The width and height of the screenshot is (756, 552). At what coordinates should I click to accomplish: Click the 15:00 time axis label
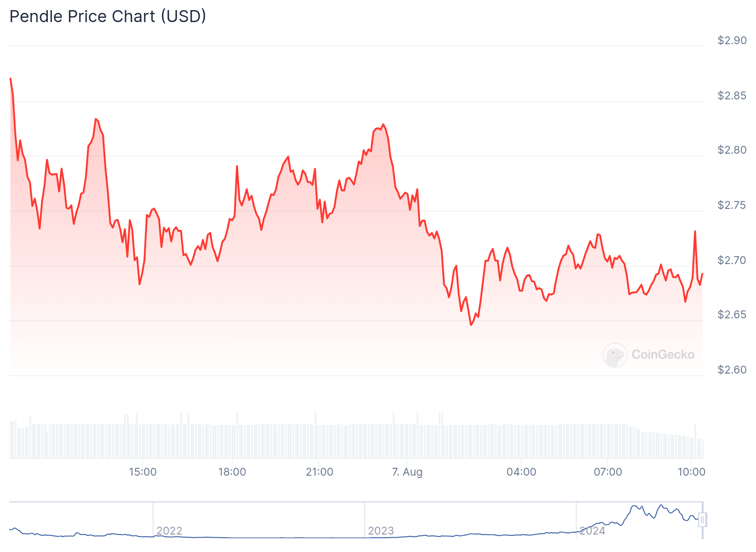pos(143,472)
